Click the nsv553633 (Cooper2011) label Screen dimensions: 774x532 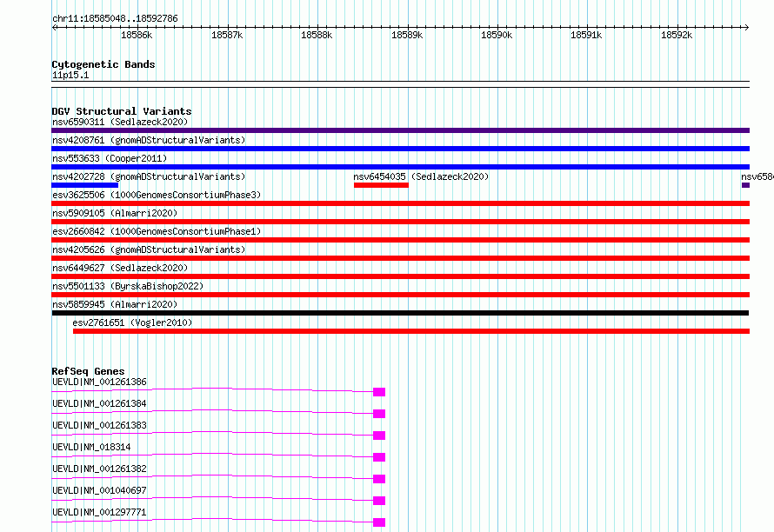click(x=110, y=158)
